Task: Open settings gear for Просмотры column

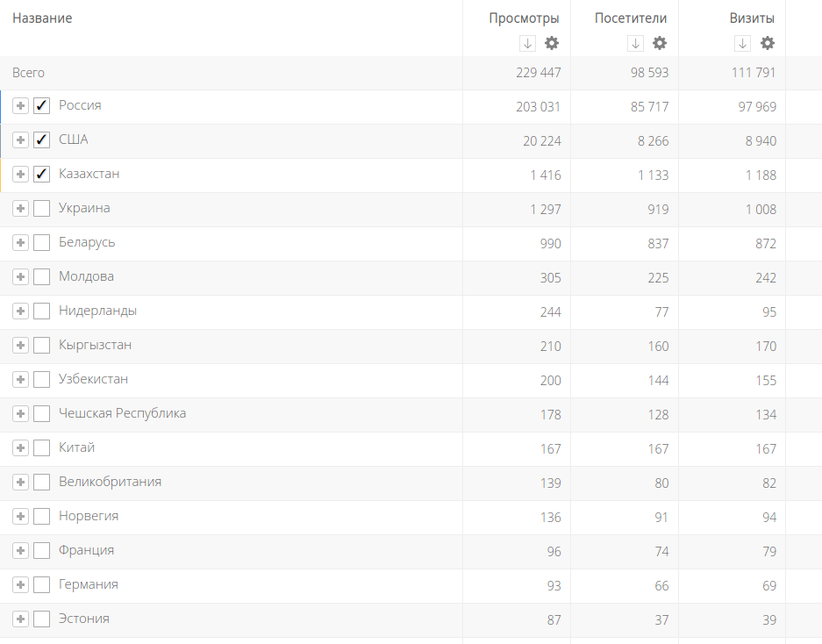Action: 551,43
